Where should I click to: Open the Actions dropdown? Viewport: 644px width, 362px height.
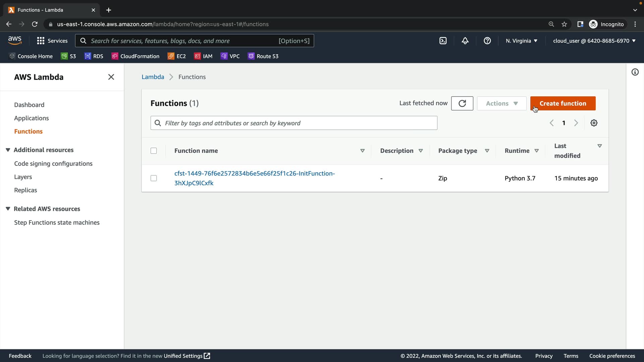point(501,103)
